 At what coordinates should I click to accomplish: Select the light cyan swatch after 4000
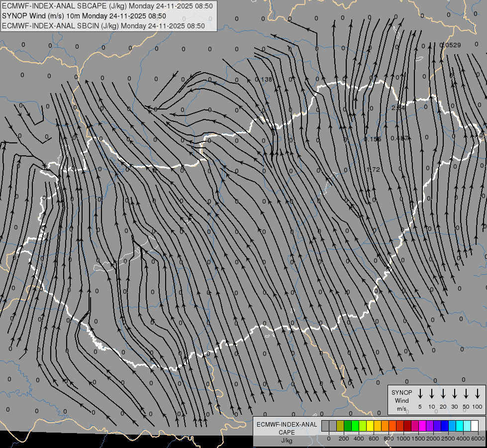(468, 426)
